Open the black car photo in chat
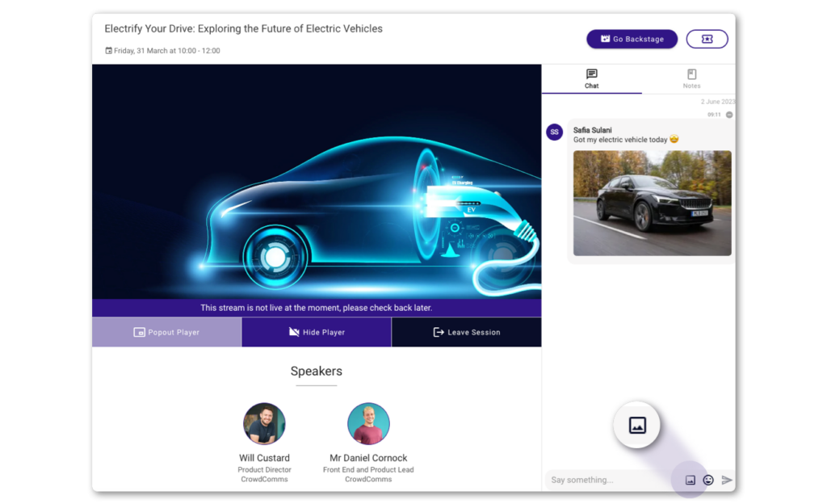 [x=652, y=203]
